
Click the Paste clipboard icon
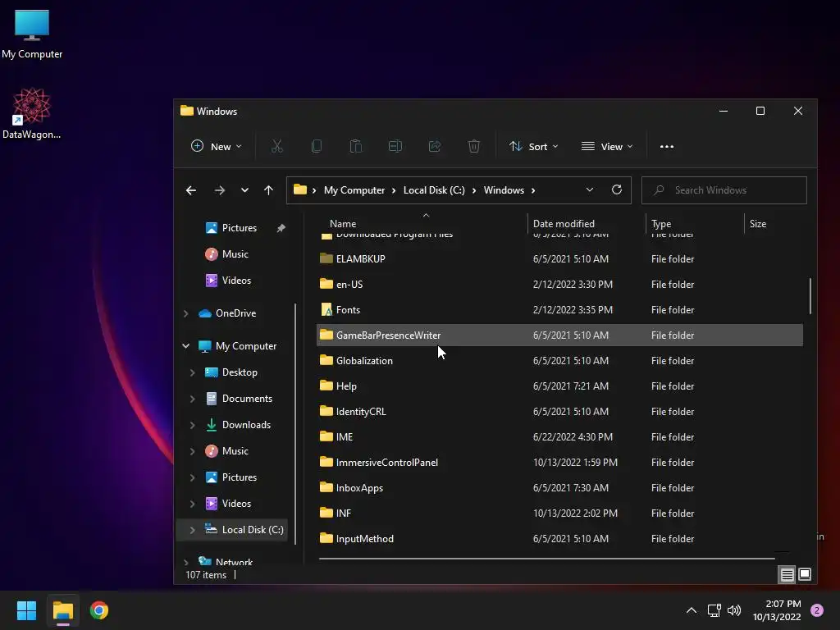pos(356,146)
